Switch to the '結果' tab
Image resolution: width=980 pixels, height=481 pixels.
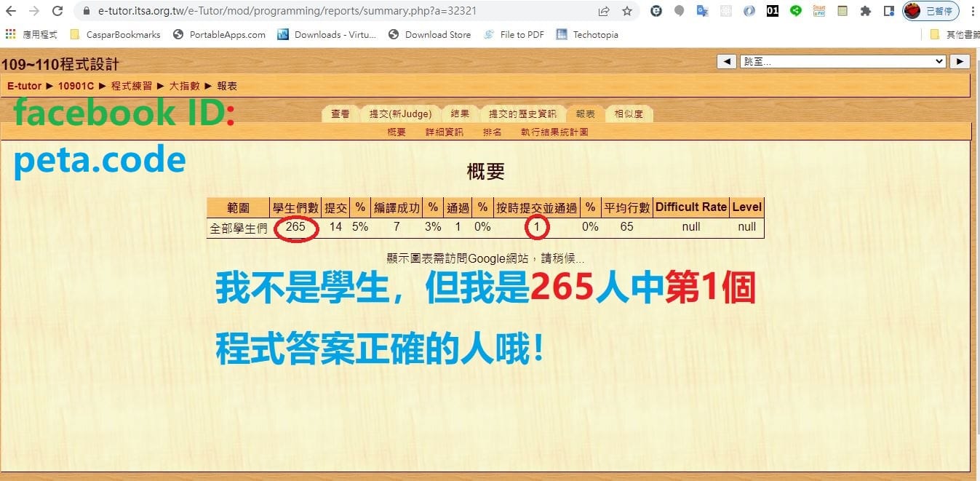(x=460, y=114)
